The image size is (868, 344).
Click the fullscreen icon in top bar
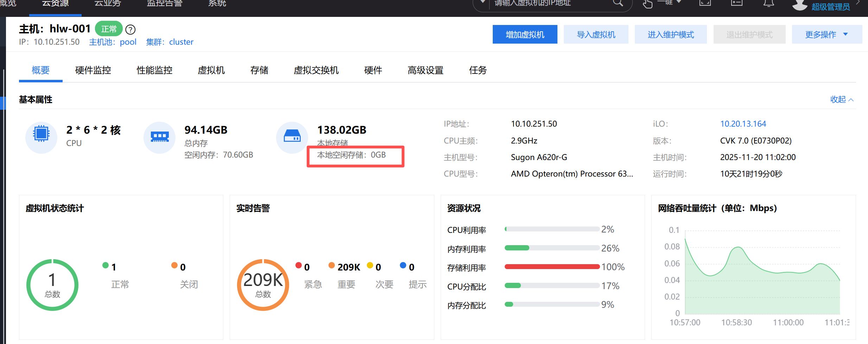[x=705, y=3]
